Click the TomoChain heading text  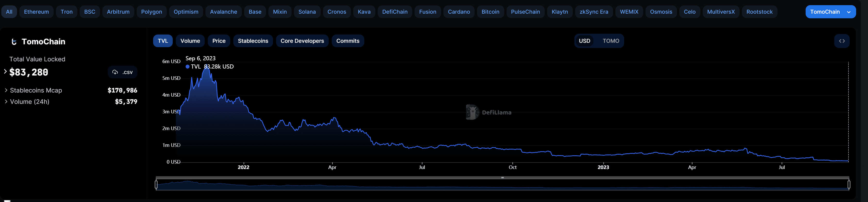click(x=44, y=42)
